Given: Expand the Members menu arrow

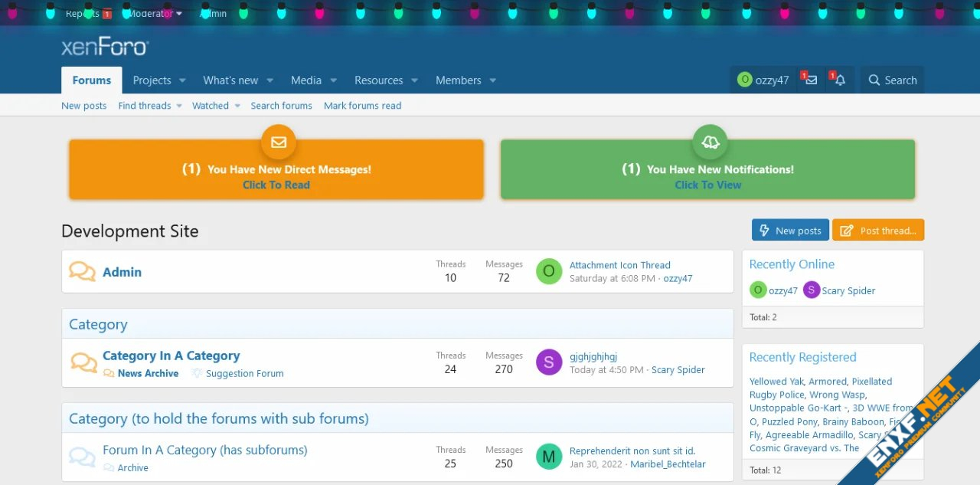Looking at the screenshot, I should pos(492,80).
